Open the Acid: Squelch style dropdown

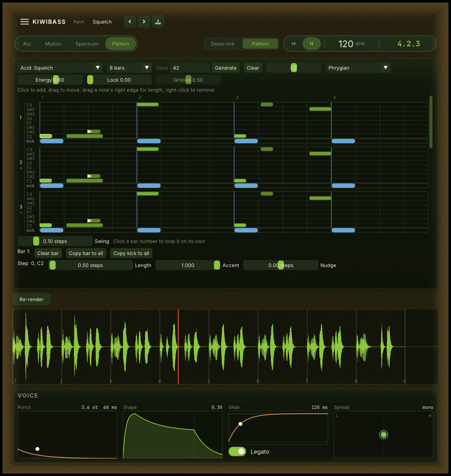tap(60, 68)
